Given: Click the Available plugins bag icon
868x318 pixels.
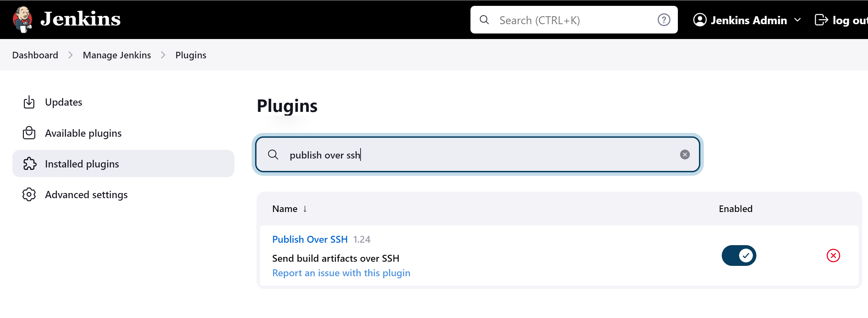Looking at the screenshot, I should point(29,133).
